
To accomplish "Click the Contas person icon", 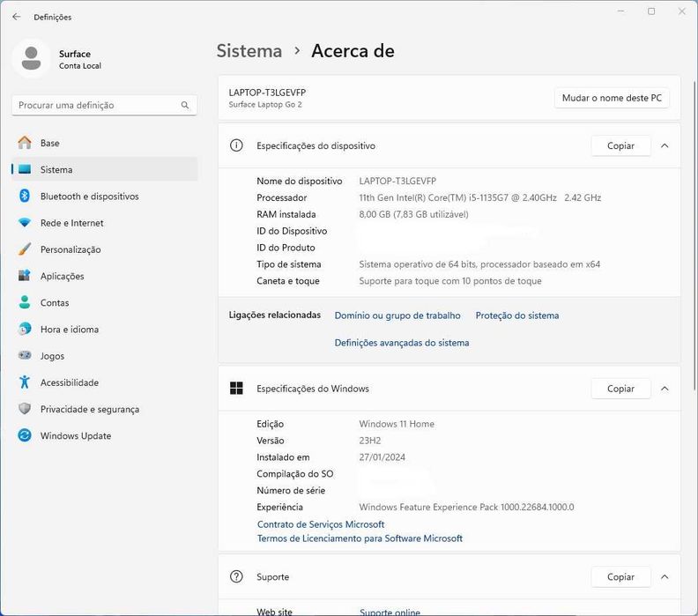I will (25, 302).
